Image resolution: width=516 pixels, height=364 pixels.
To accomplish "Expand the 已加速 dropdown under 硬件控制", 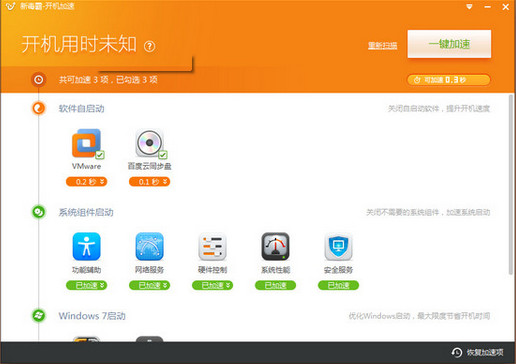I will pyautogui.click(x=212, y=285).
